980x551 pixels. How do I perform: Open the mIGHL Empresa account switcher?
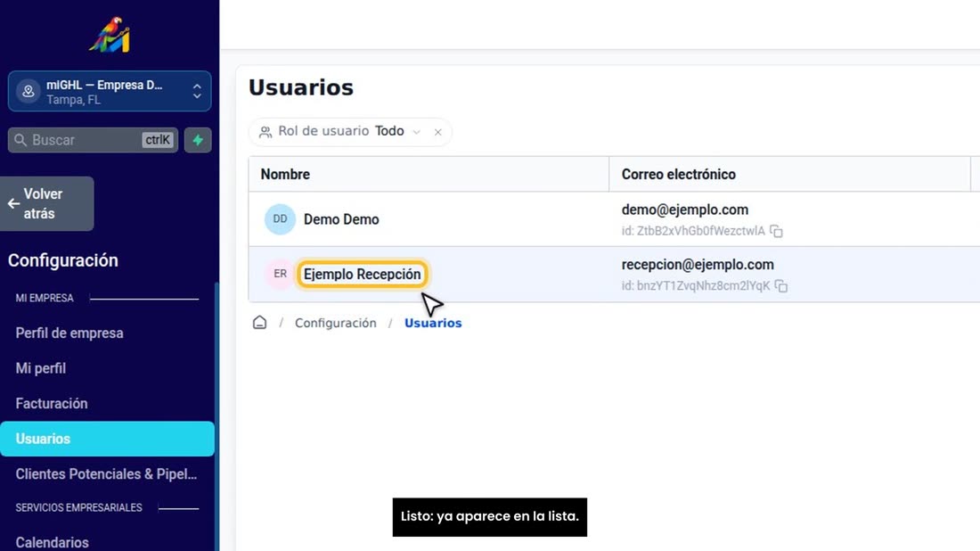tap(110, 91)
